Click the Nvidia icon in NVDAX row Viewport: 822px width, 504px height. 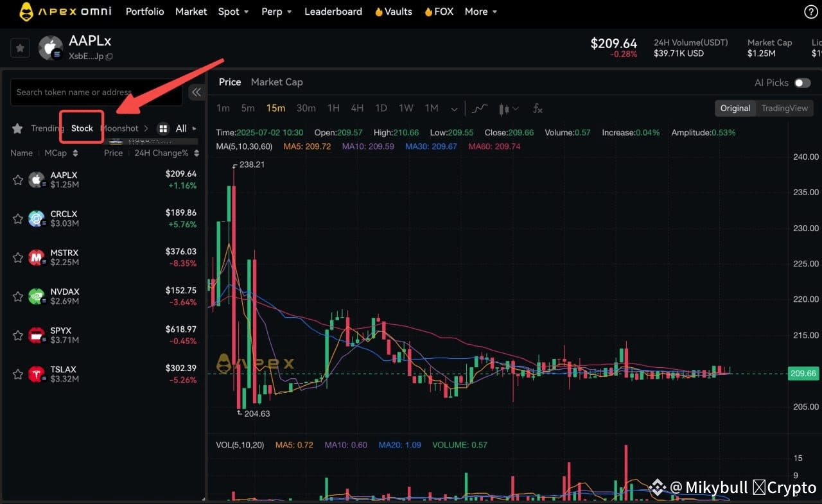(37, 296)
